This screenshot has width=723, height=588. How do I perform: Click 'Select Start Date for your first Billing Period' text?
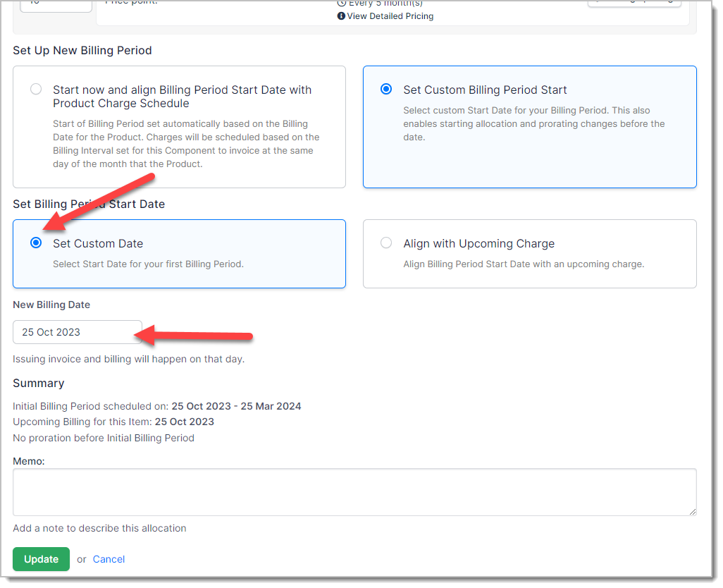coord(148,264)
